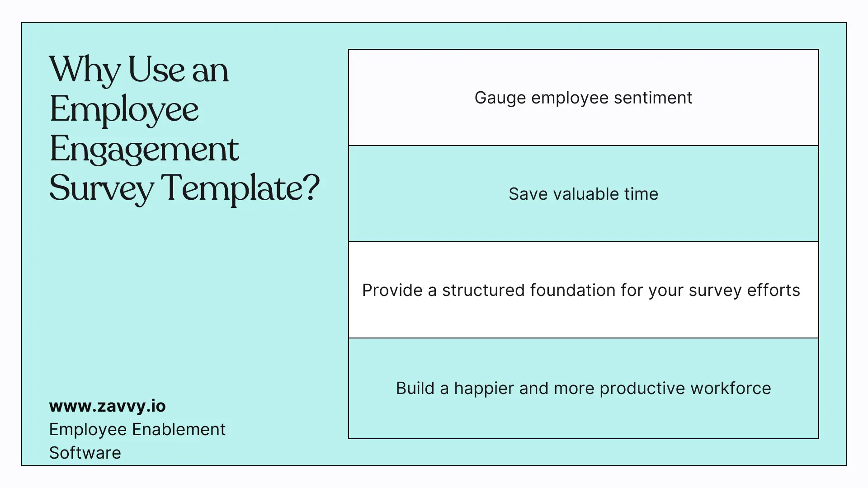Select the "Build a happier" workforce row
Viewport: 868px width, 488px height.
[x=583, y=388]
